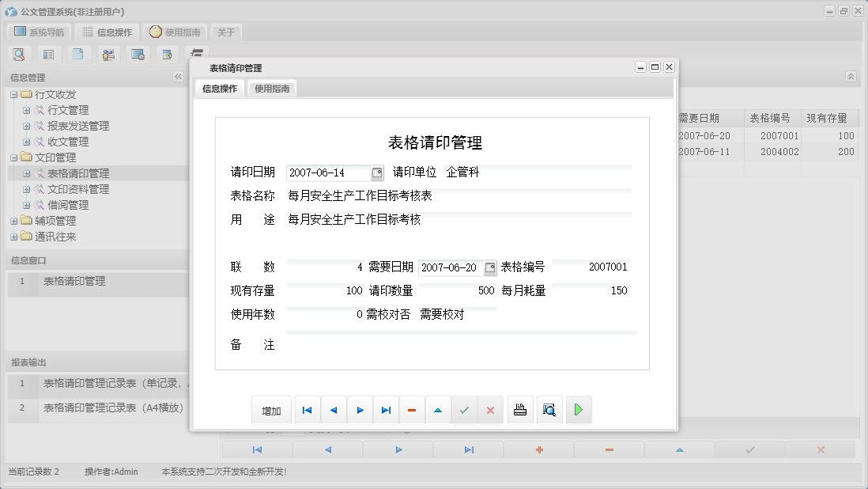Screen dimensions: 868x489
Task: Edit record using the blue triangle icon
Action: [438, 410]
